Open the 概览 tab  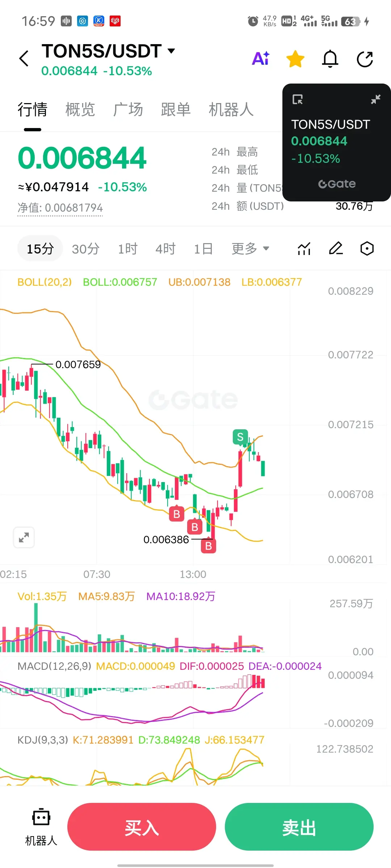coord(80,109)
